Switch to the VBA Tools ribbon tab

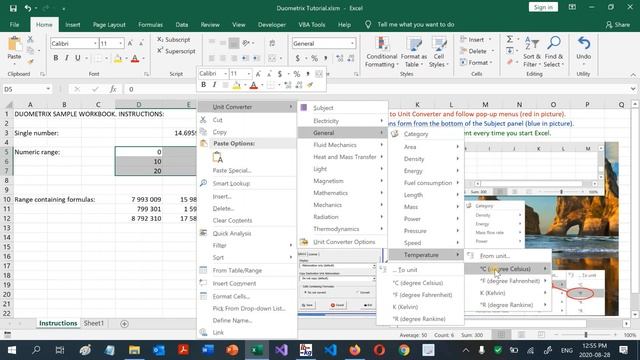click(x=311, y=24)
